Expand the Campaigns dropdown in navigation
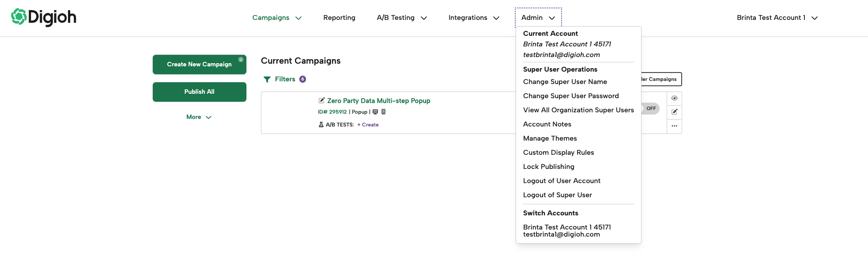Screen dimensions: 868x268 277,18
